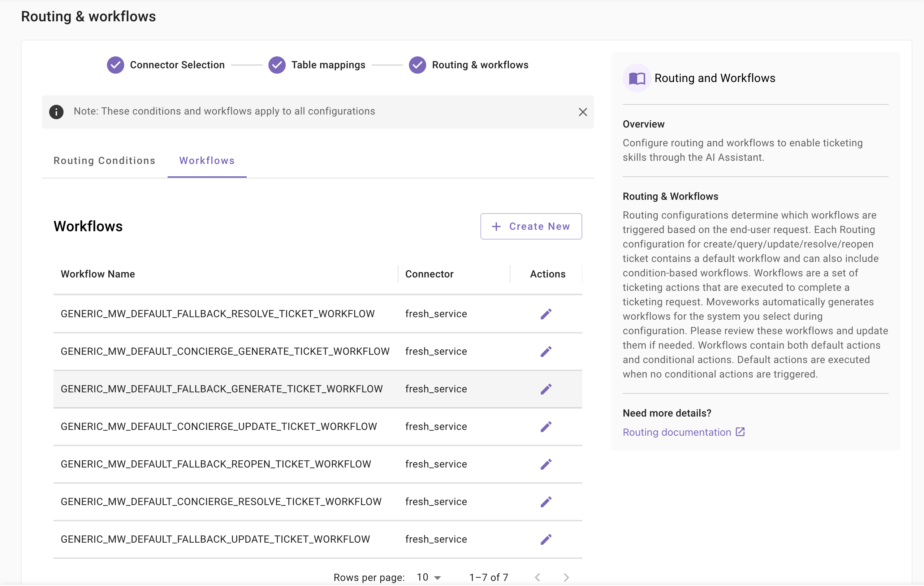Edit the CONCIERGE_RESOLVE_TICKET workflow pencil icon
Image resolution: width=924 pixels, height=586 pixels.
coord(546,502)
